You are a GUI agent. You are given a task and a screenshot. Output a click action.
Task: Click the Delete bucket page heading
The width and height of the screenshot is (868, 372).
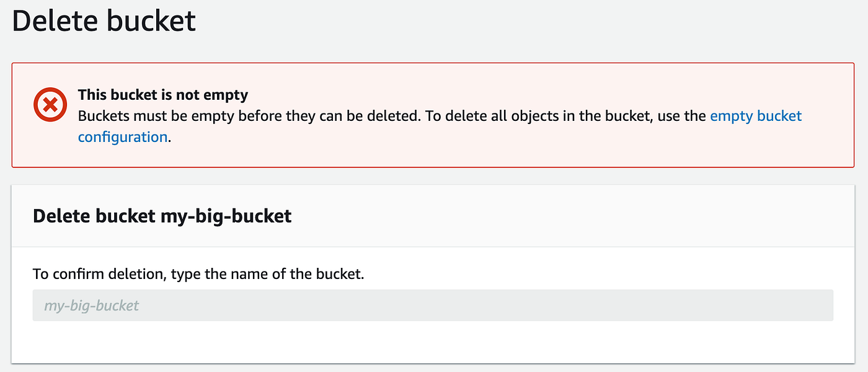[104, 20]
